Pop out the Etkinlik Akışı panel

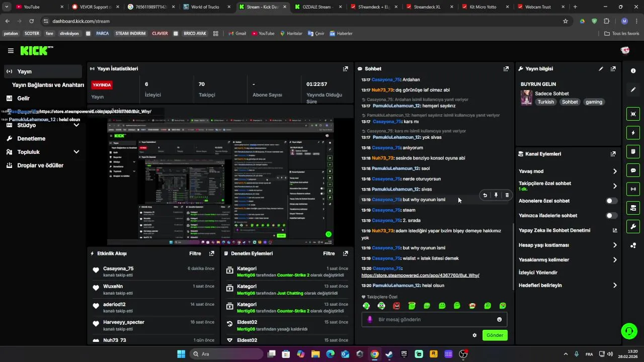pos(211,253)
